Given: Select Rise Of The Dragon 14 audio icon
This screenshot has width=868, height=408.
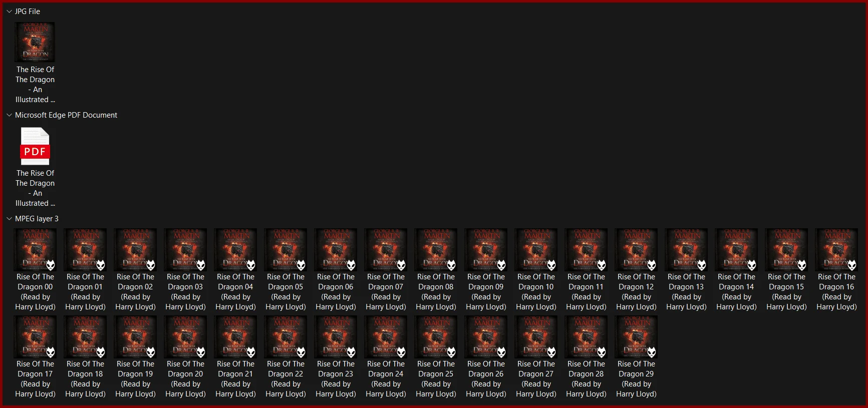Looking at the screenshot, I should click(736, 250).
